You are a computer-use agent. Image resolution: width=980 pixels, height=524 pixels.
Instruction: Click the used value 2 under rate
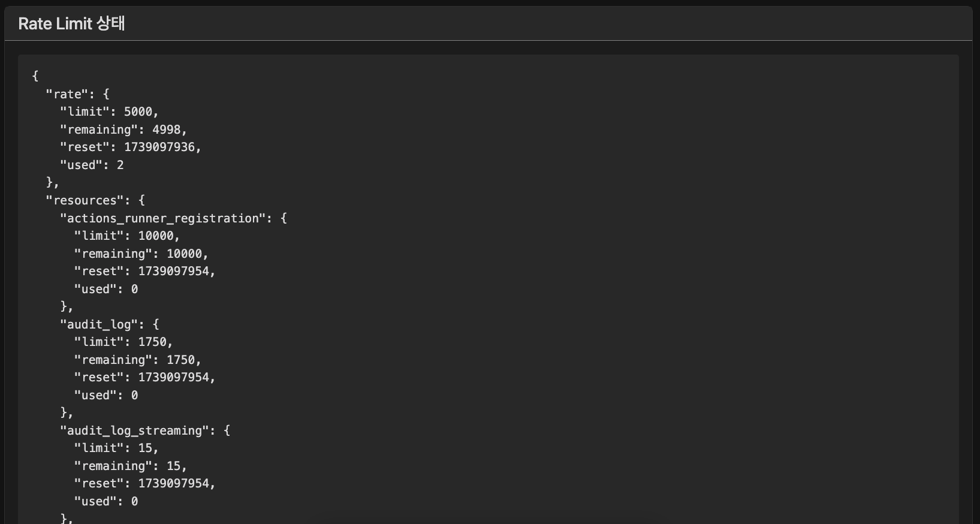pos(120,165)
